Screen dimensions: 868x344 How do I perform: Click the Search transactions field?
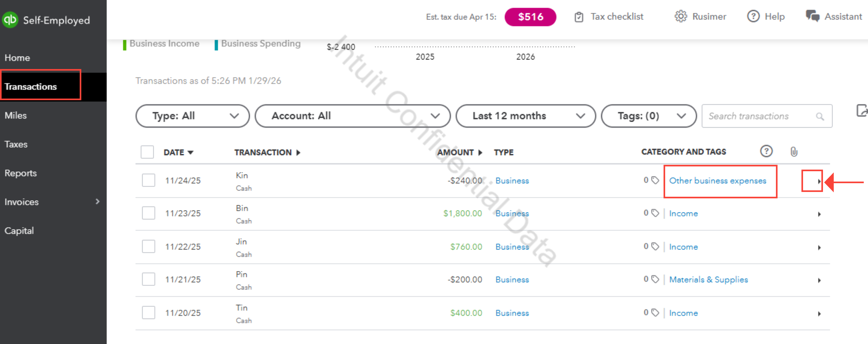[x=758, y=116]
